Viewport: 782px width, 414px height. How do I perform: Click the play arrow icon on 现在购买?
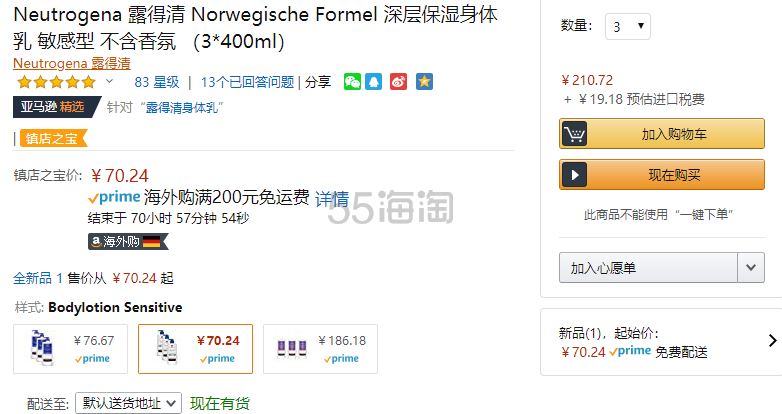tap(574, 175)
